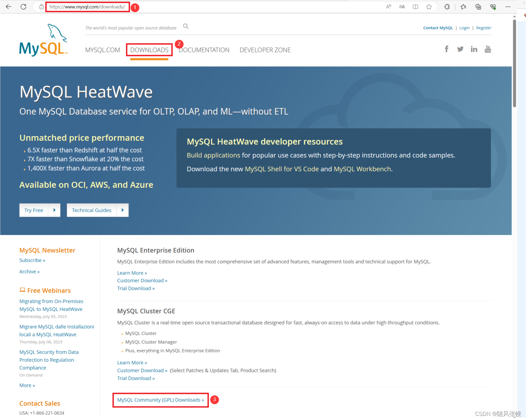This screenshot has width=526, height=420.
Task: Click MySQL Newsletter heading
Action: (x=47, y=251)
